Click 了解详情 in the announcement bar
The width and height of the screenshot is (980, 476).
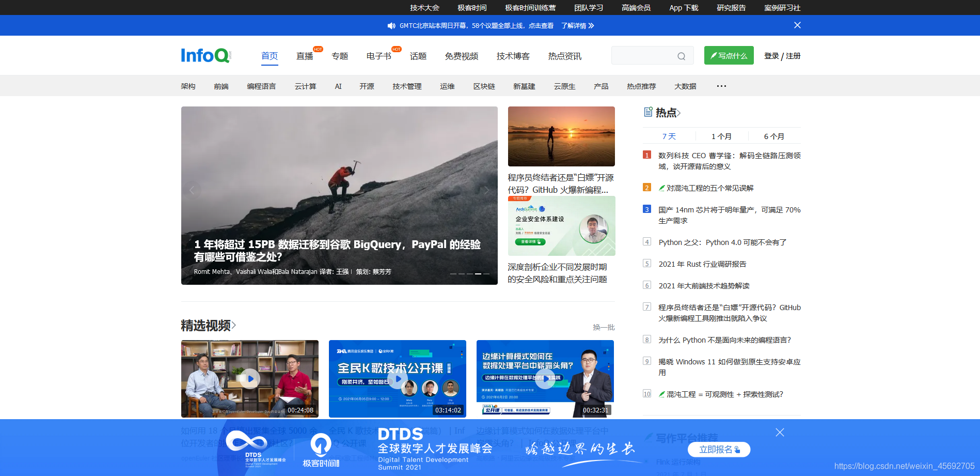pos(578,26)
